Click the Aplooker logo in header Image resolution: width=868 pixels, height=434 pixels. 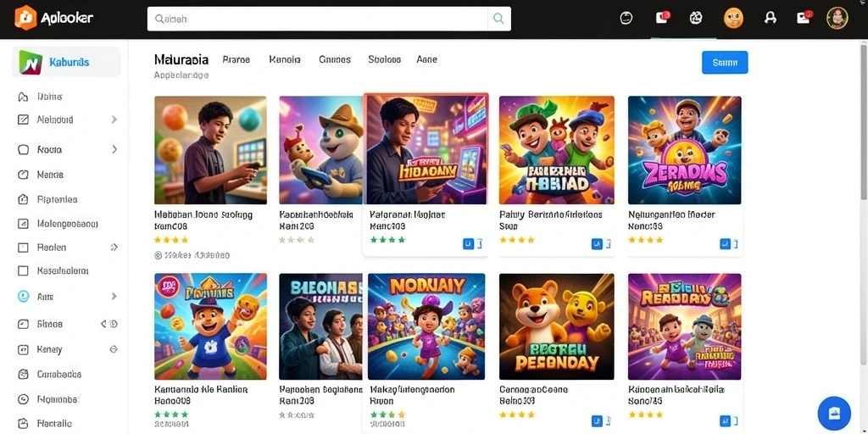pos(53,18)
